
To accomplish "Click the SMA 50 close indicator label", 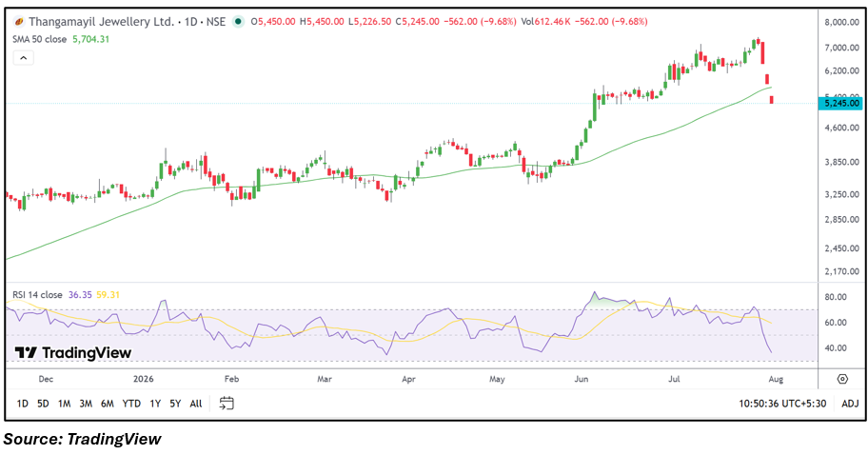I will tap(39, 39).
